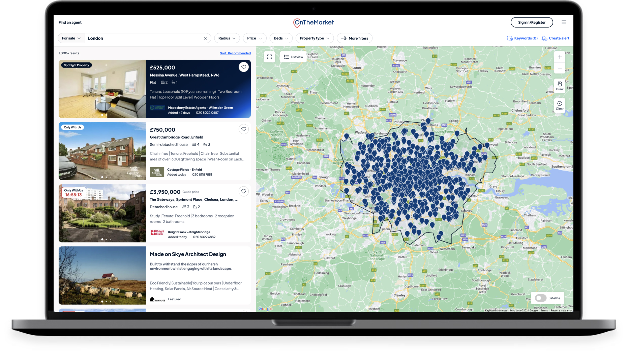Zoom out on the map

(560, 68)
